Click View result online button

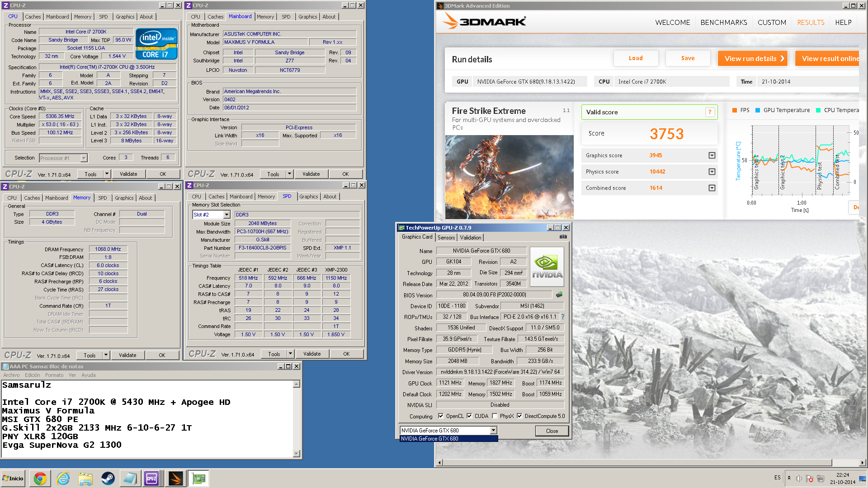828,58
